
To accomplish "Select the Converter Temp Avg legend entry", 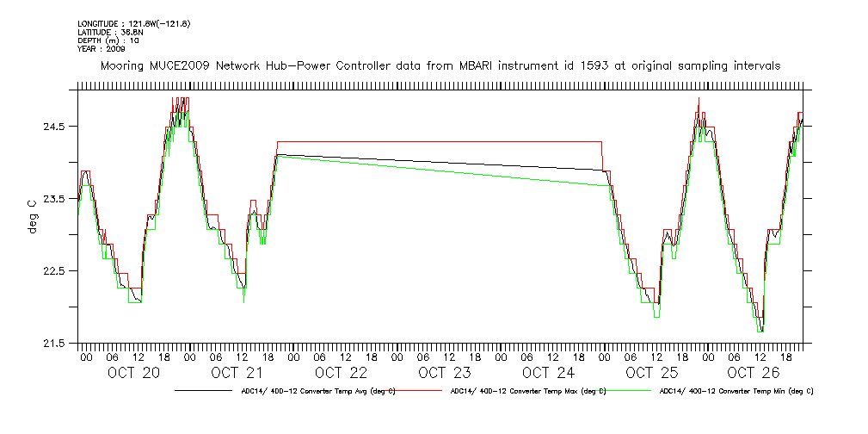I will point(317,391).
